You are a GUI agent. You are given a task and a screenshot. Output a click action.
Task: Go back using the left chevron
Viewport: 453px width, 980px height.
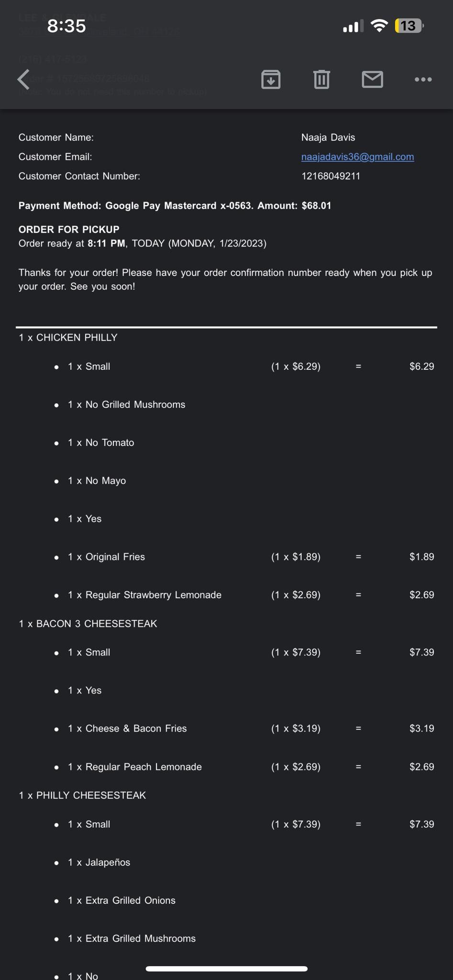click(24, 79)
